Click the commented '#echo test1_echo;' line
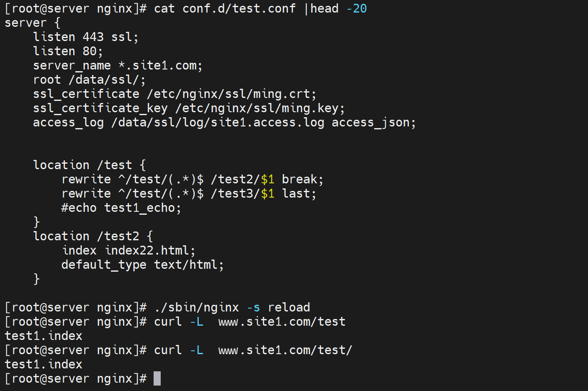The width and height of the screenshot is (588, 391). [x=121, y=208]
